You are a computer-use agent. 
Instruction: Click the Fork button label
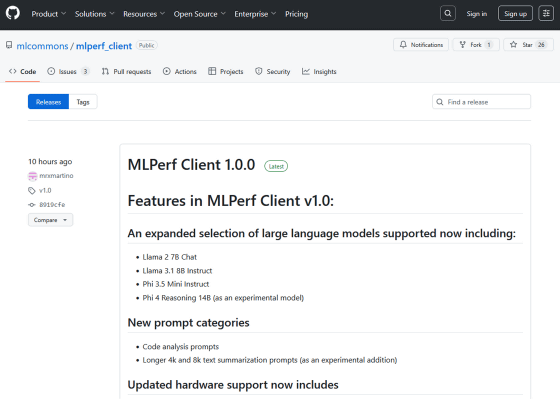(476, 45)
